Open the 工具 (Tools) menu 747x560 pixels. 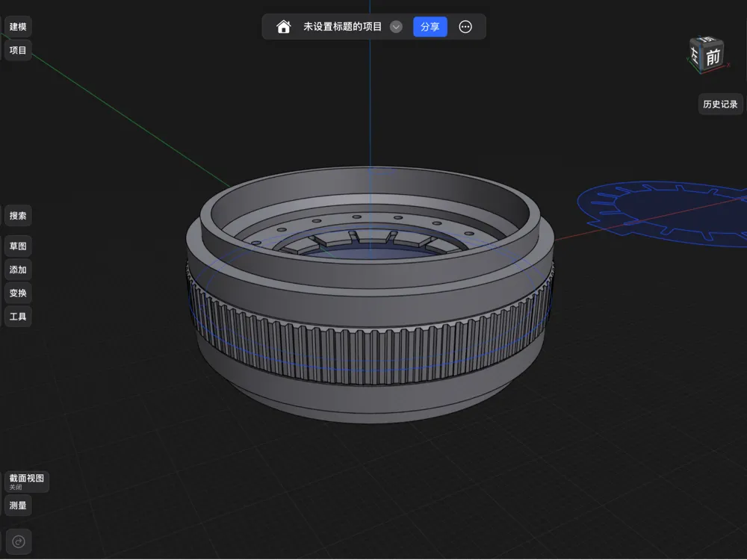pos(18,316)
